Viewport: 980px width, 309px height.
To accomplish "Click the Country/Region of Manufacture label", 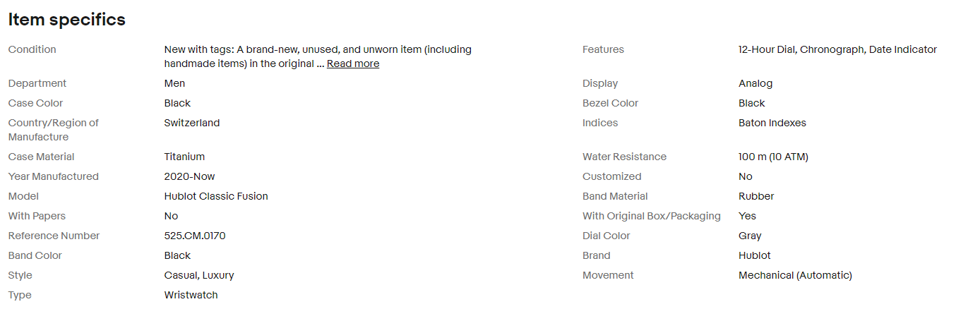I will tap(53, 130).
